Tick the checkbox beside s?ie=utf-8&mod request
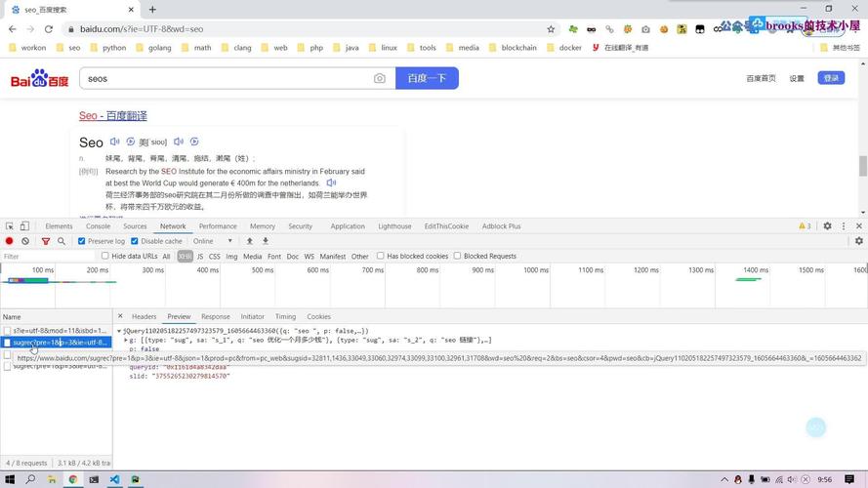Screen dimensions: 868x488 (x=7, y=330)
